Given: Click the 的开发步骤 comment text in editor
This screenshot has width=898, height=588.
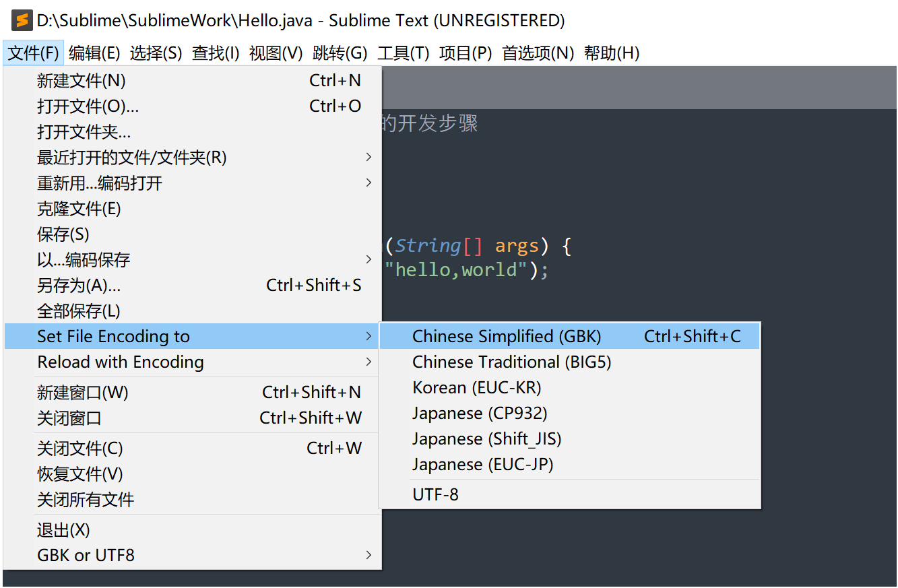Looking at the screenshot, I should [x=429, y=123].
